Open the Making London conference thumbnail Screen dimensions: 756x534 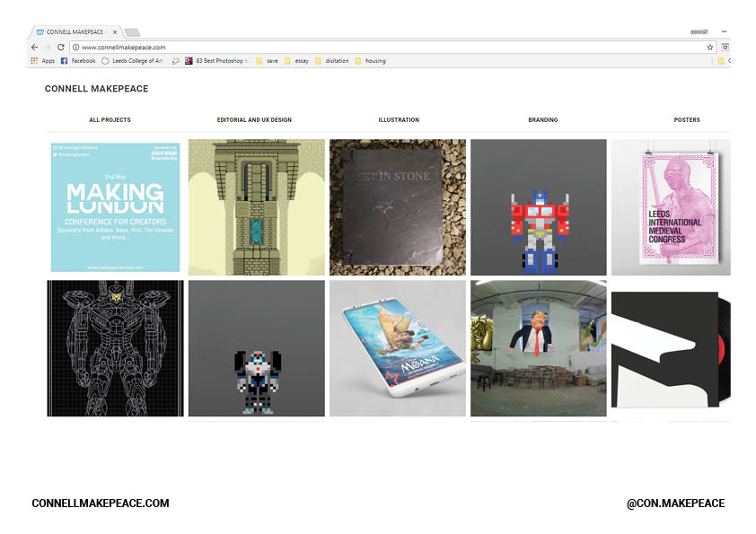click(115, 207)
